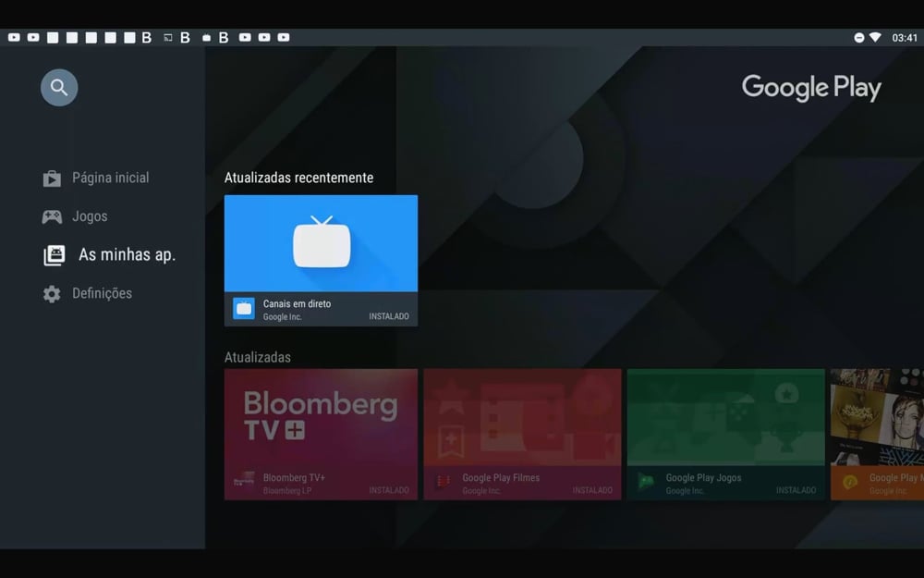Viewport: 924px width, 578px height.
Task: Select the Google Play Jogos banner
Action: pos(726,434)
